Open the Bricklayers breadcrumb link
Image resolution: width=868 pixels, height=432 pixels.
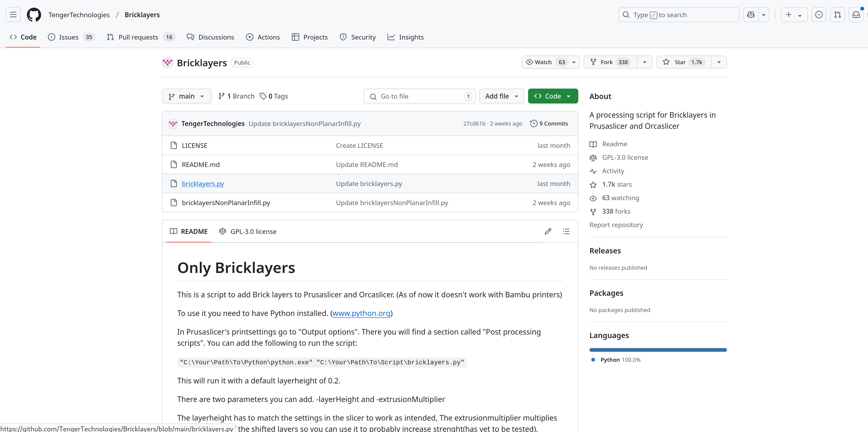point(142,15)
